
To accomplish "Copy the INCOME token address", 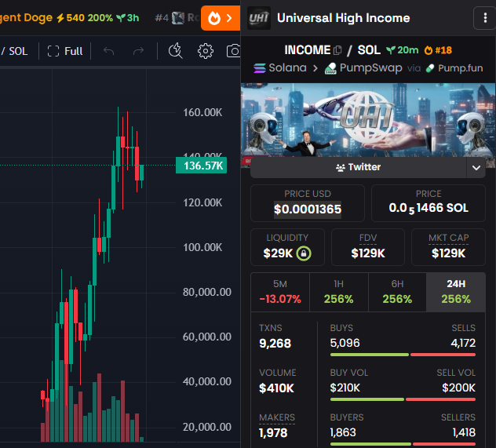I will pos(337,50).
